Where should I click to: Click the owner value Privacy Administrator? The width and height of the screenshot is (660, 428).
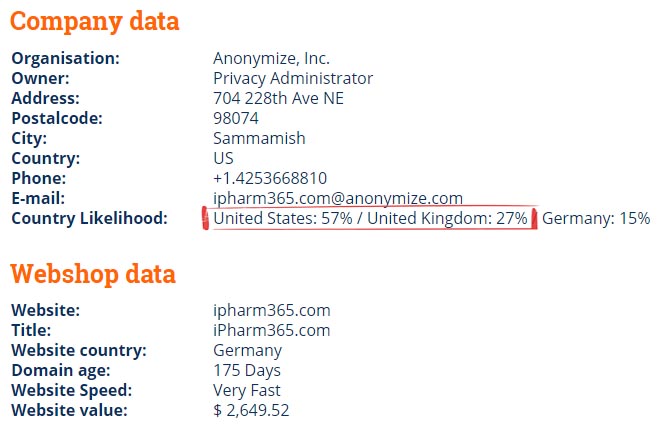point(293,78)
